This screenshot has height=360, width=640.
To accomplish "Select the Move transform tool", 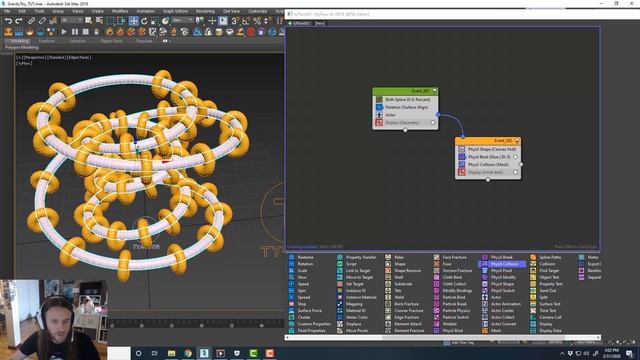I will coord(133,21).
